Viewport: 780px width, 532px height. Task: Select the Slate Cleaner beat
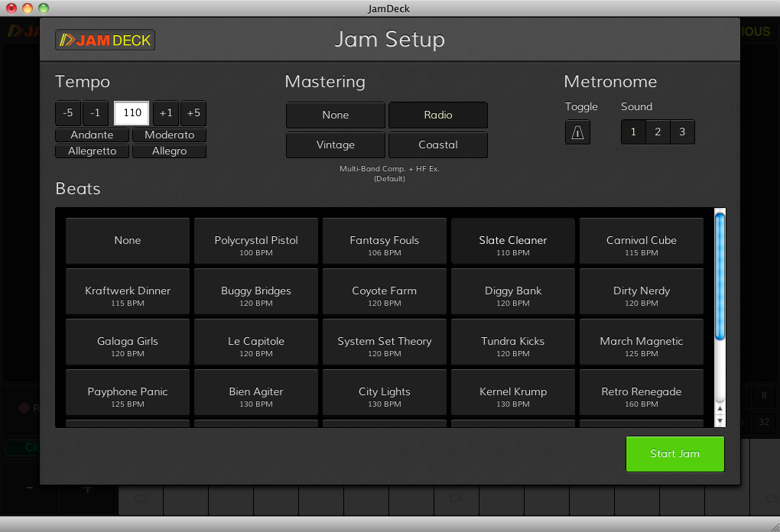pyautogui.click(x=513, y=241)
